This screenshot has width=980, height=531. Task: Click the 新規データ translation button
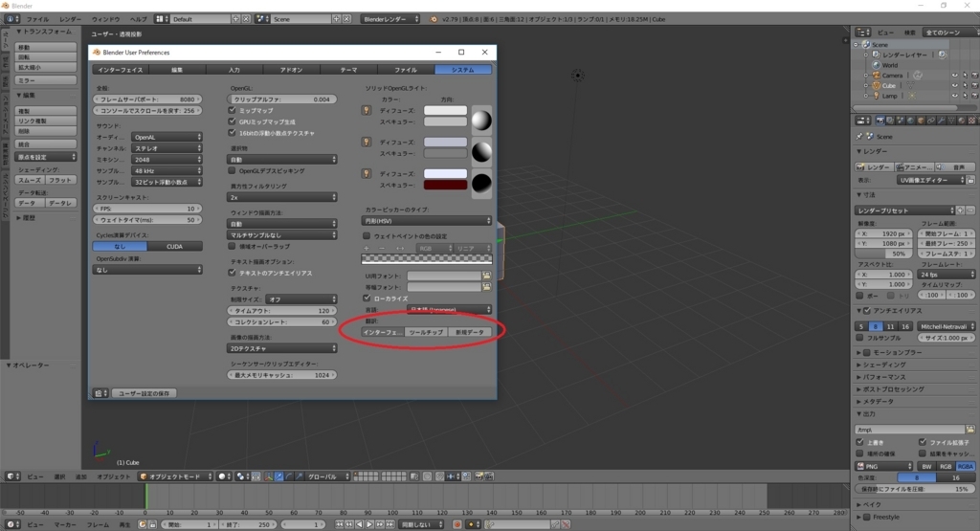[470, 332]
